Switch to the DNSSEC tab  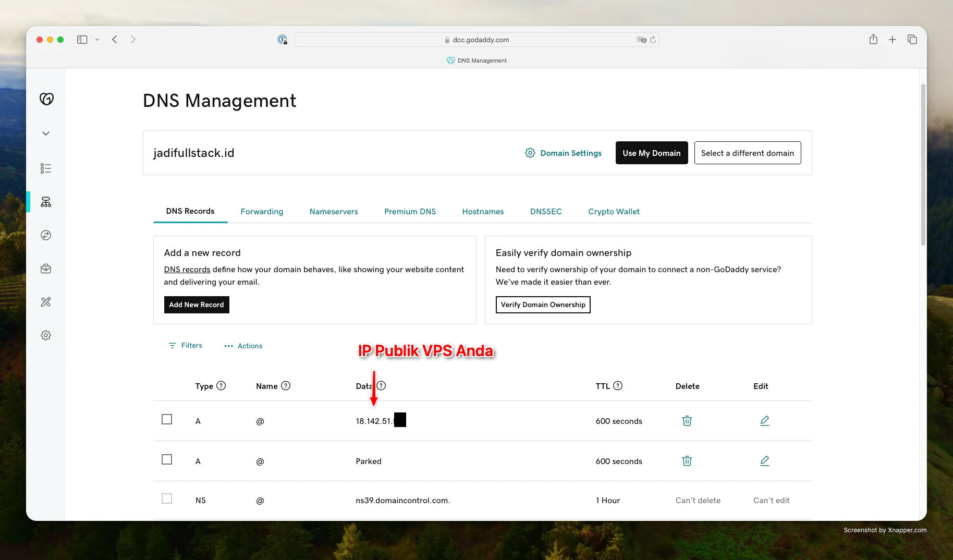coord(546,212)
